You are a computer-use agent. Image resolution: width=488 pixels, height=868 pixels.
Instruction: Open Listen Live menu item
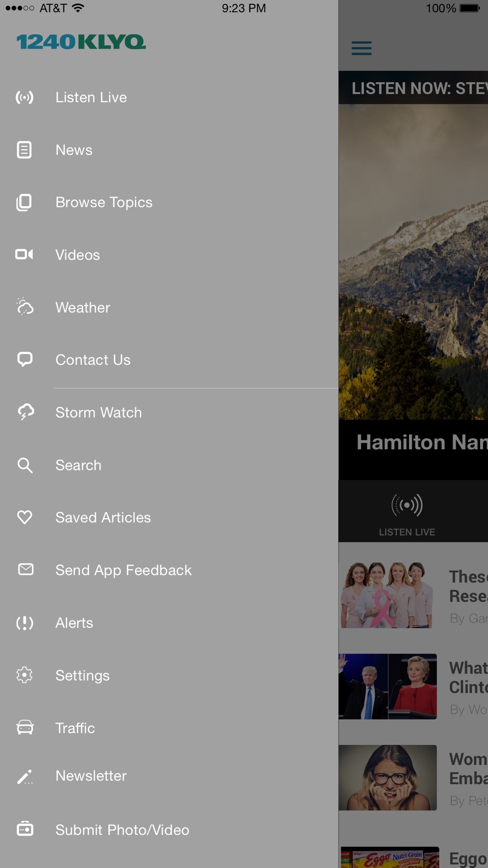169,97
